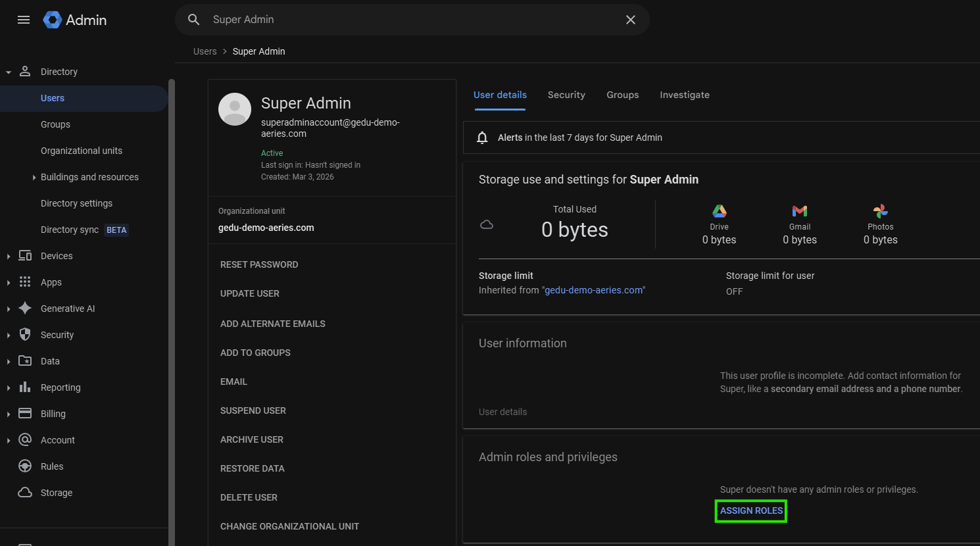Image resolution: width=980 pixels, height=546 pixels.
Task: Click CHANGE ORGANIZATIONAL UNIT action
Action: point(289,526)
